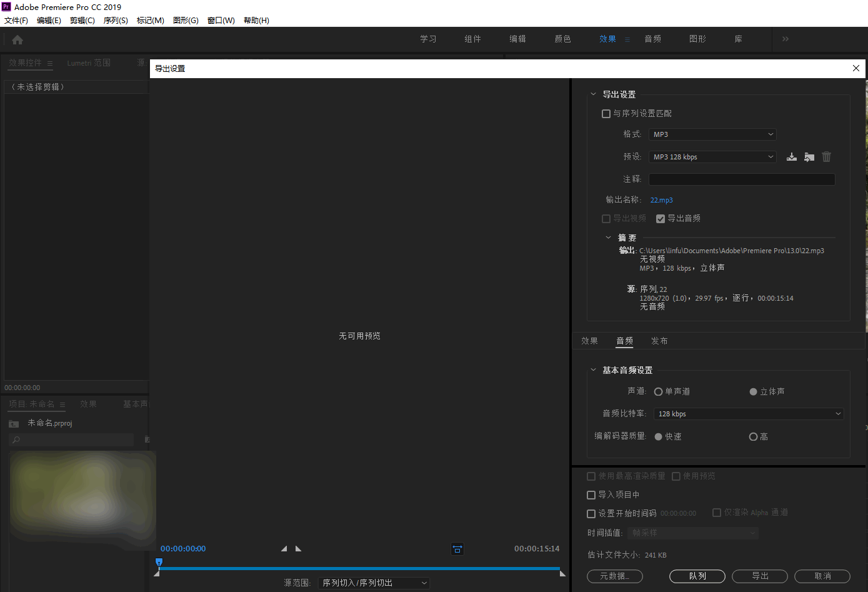This screenshot has height=592, width=868.
Task: Switch to the 编辑 workspace
Action: pos(517,39)
